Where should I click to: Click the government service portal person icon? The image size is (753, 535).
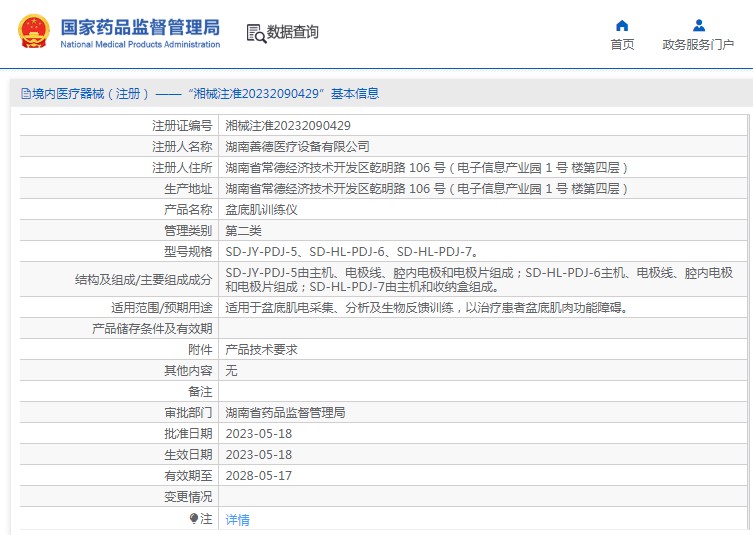coord(699,25)
